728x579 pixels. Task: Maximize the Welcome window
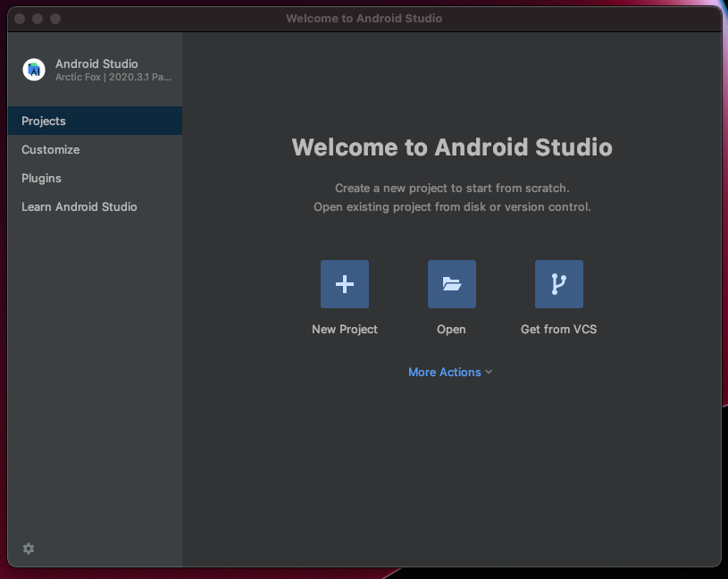pyautogui.click(x=55, y=19)
